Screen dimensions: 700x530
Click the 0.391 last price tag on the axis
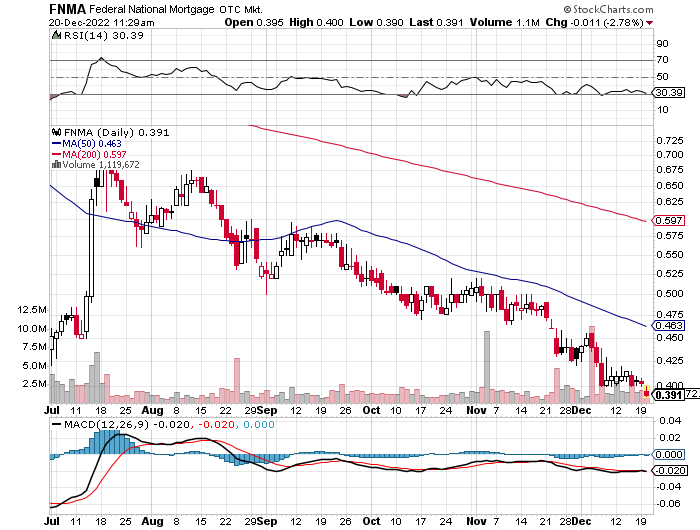[669, 395]
